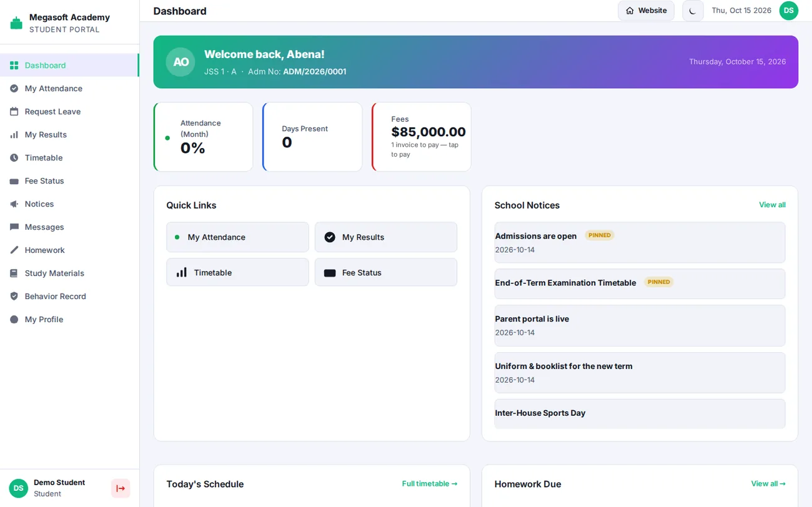Toggle dark mode with the moon button
The image size is (812, 507).
pyautogui.click(x=693, y=11)
